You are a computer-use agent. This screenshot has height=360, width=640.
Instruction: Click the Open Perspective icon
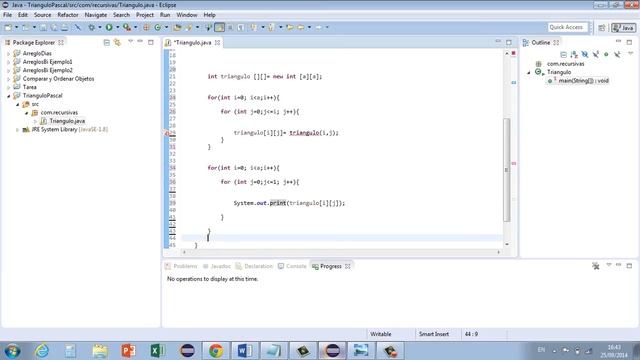point(602,28)
